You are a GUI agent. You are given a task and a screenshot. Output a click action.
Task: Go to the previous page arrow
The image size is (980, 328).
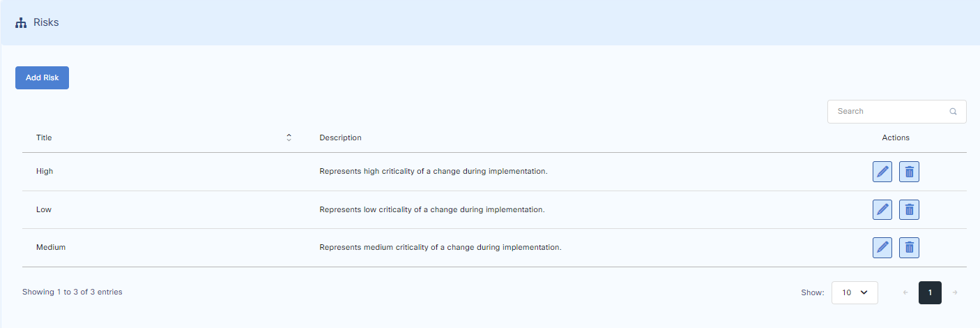[905, 293]
